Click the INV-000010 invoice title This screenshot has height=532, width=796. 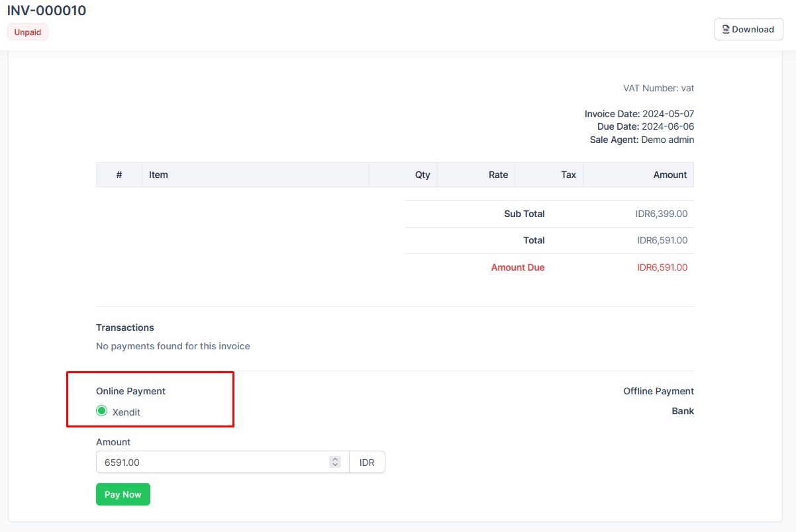coord(46,11)
